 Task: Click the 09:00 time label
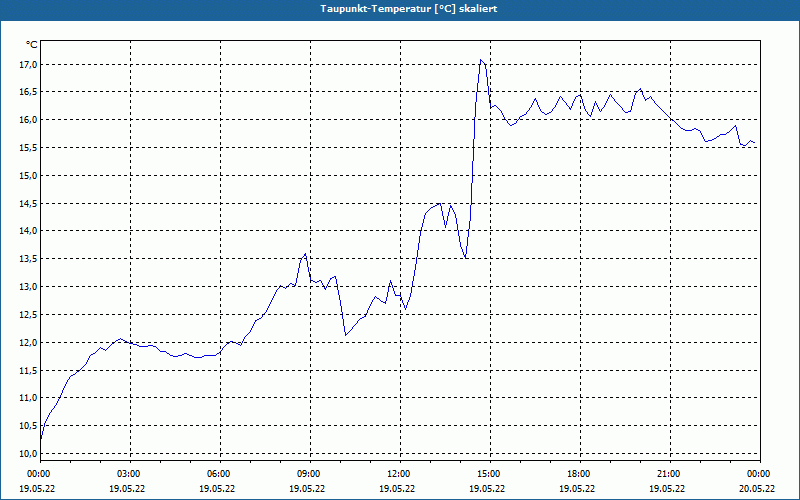pos(310,474)
